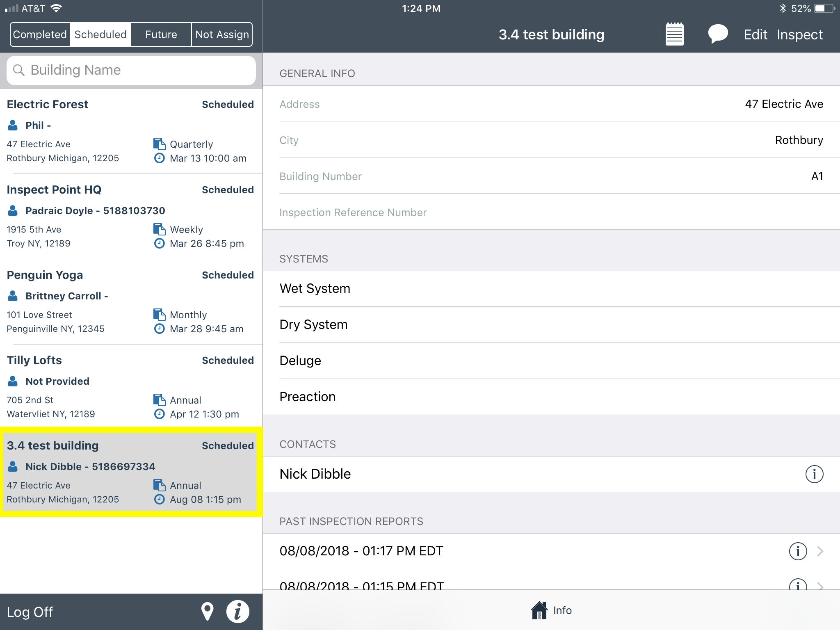
Task: Tap the info circle icon beside Log Off
Action: pos(237,611)
